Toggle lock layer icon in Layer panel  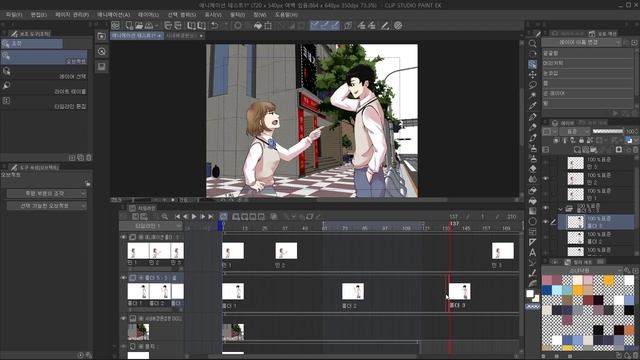click(x=581, y=140)
